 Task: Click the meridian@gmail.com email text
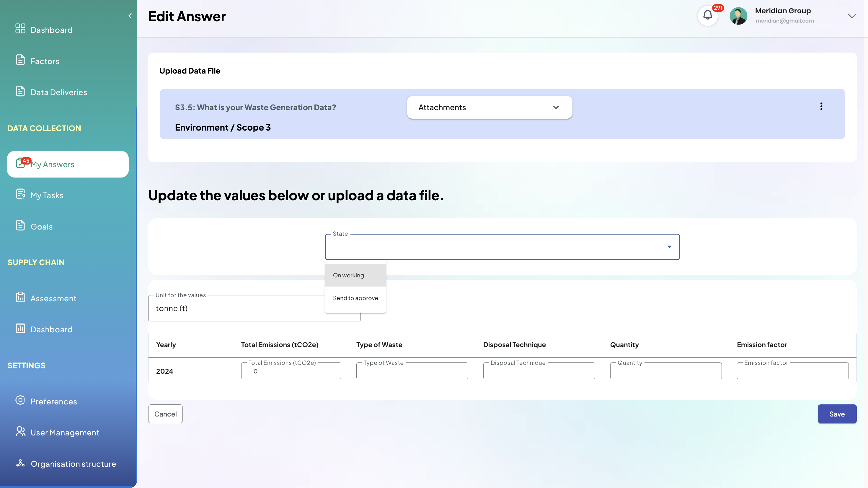click(x=784, y=21)
